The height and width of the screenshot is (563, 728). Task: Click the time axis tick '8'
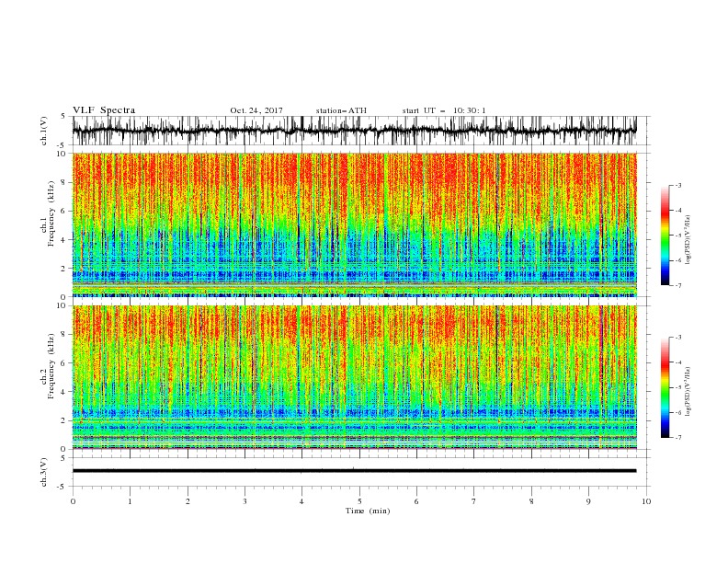coord(531,501)
